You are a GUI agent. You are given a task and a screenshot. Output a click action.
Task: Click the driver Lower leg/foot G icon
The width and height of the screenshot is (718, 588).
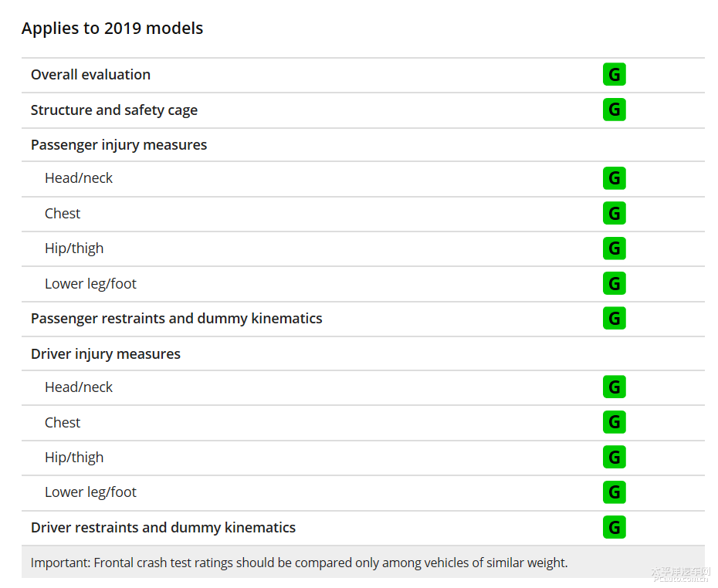click(614, 492)
